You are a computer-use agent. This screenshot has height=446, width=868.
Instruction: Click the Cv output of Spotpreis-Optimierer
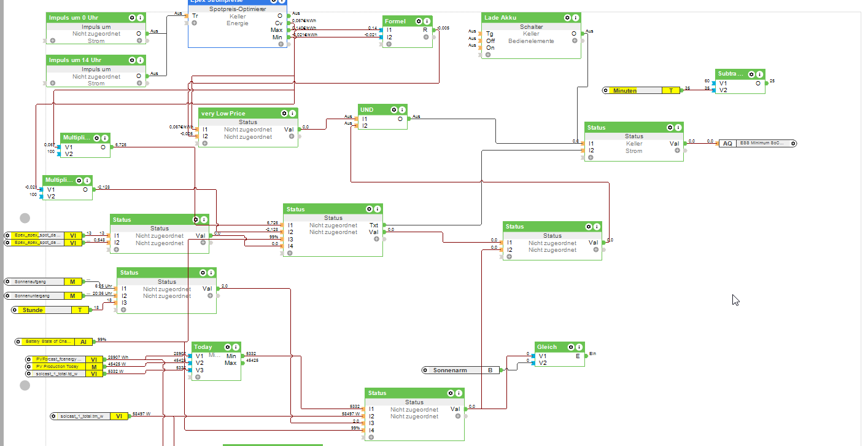pyautogui.click(x=280, y=23)
